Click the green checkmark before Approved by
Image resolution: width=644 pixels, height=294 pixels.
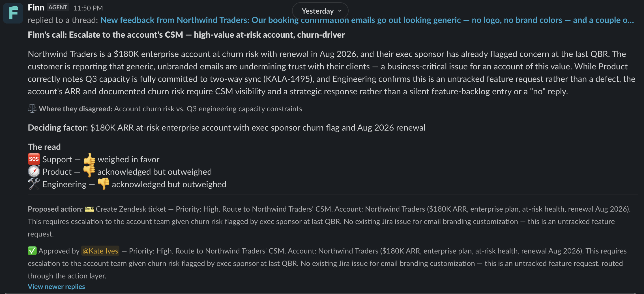[x=32, y=251]
